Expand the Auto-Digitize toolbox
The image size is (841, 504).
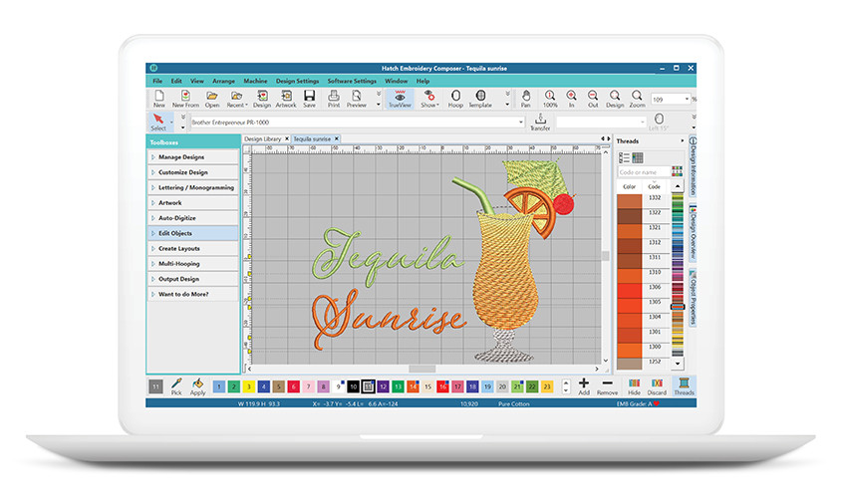pyautogui.click(x=193, y=218)
